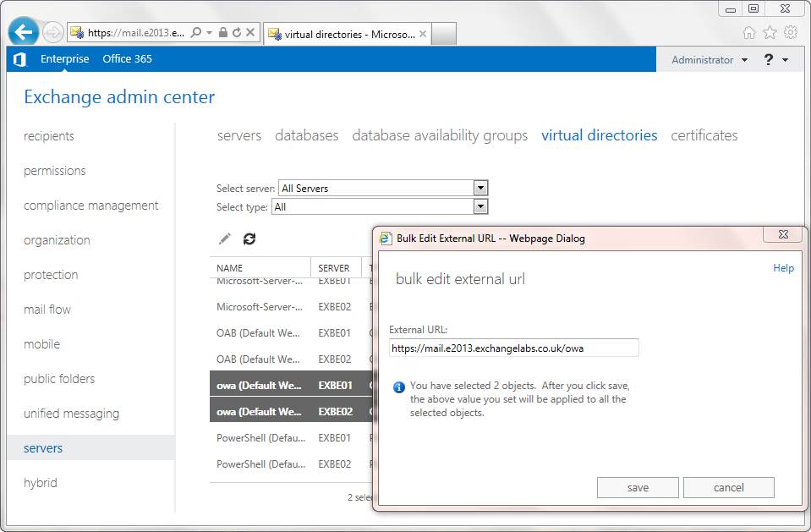Screen dimensions: 811x532
Task: Open the certificates tab
Action: [x=704, y=135]
